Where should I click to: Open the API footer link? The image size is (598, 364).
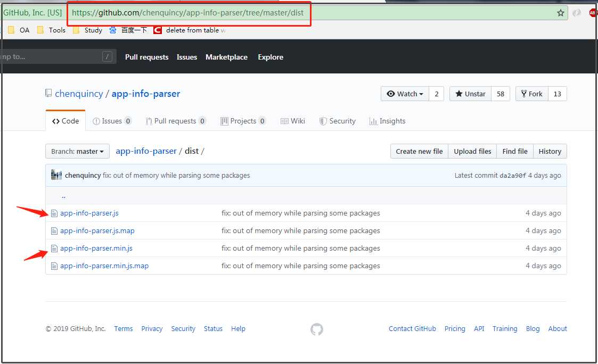point(479,329)
